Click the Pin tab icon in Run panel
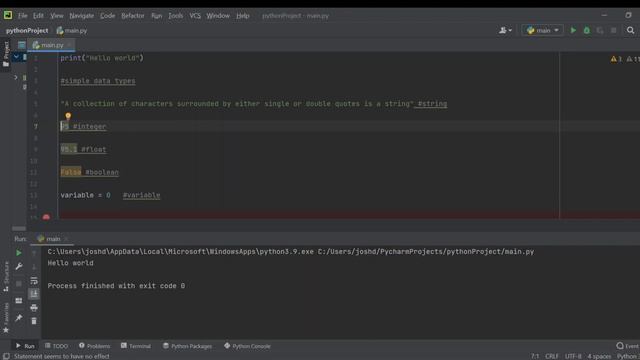Screen dimensions: 640x360 pos(19,318)
